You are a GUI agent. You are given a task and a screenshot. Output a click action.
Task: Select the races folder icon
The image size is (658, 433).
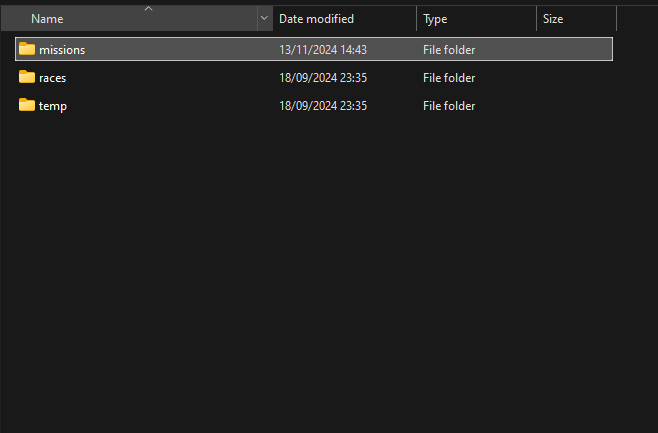click(x=27, y=77)
